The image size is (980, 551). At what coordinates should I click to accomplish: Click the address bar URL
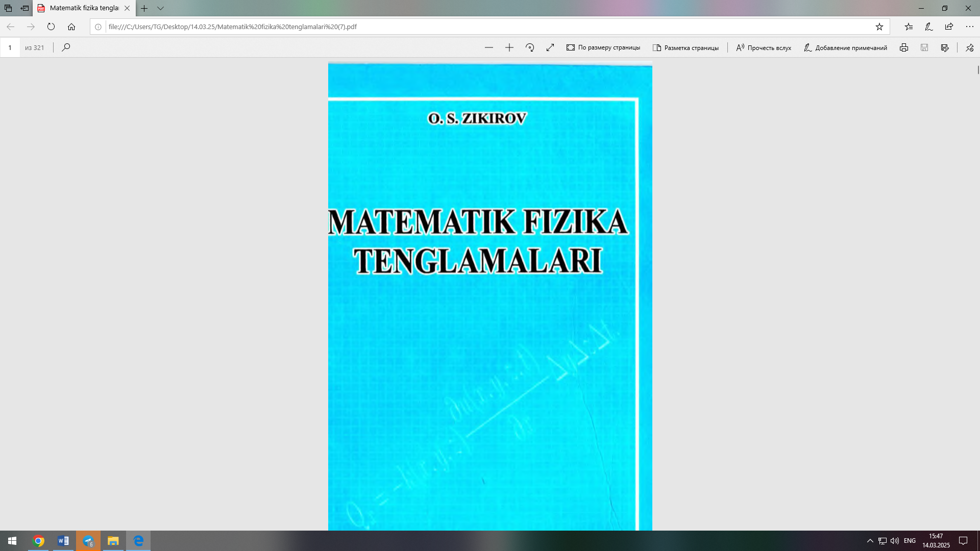pos(232,27)
